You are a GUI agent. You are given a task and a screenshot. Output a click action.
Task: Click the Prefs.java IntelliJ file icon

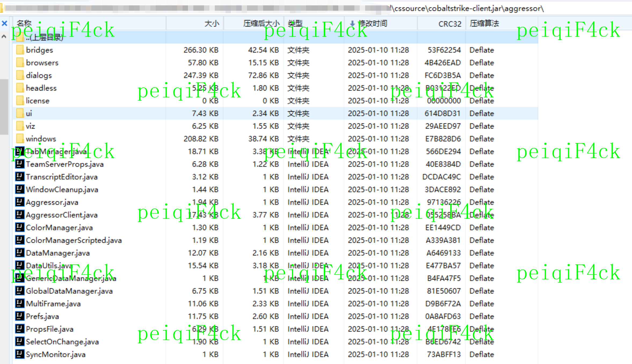point(20,316)
